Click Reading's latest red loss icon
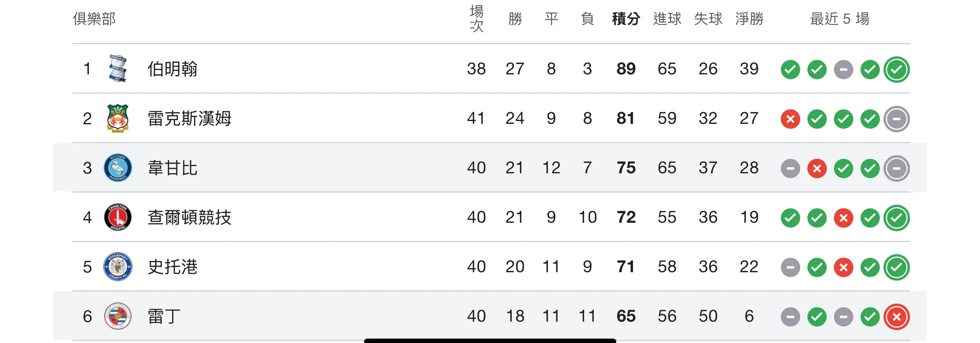Screen dimensions: 980x343 pos(896,317)
